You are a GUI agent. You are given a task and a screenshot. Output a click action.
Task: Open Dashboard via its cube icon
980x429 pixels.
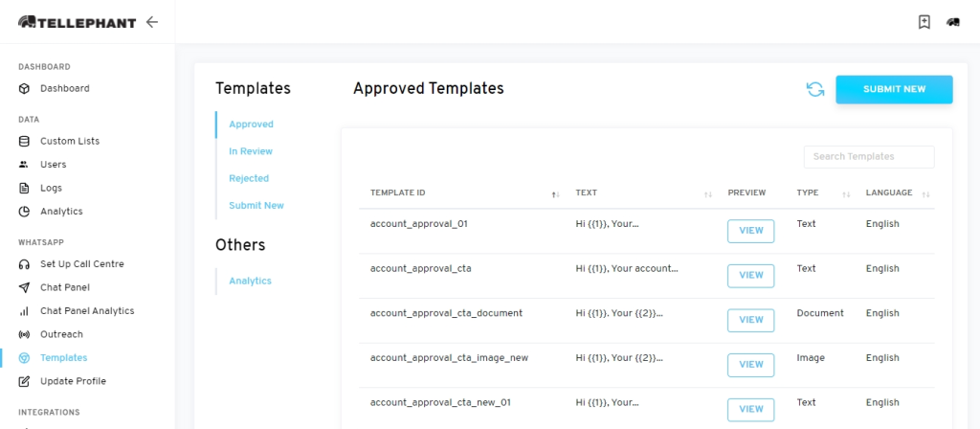(x=24, y=89)
